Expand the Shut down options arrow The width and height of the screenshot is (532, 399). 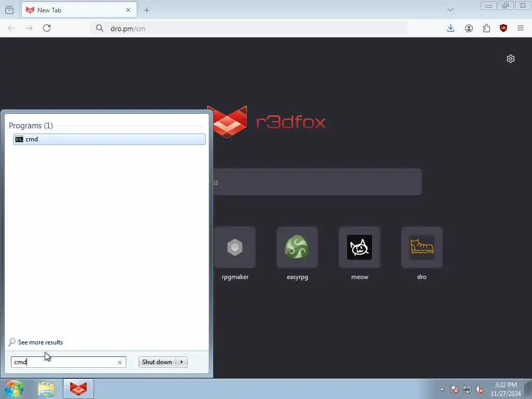[x=182, y=362]
